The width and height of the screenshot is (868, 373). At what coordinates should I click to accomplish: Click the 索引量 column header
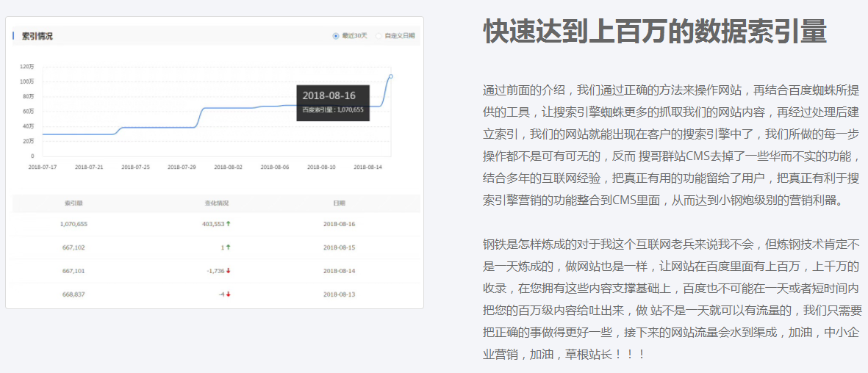(x=73, y=203)
